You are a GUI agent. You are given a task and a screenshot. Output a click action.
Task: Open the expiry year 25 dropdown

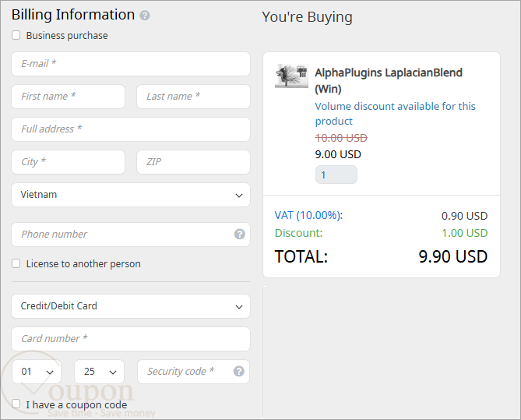point(100,372)
